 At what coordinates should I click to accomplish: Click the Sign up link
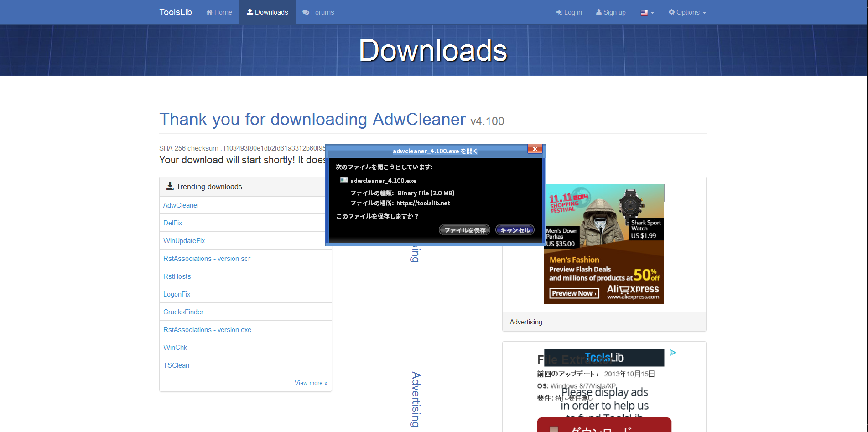[x=611, y=12]
